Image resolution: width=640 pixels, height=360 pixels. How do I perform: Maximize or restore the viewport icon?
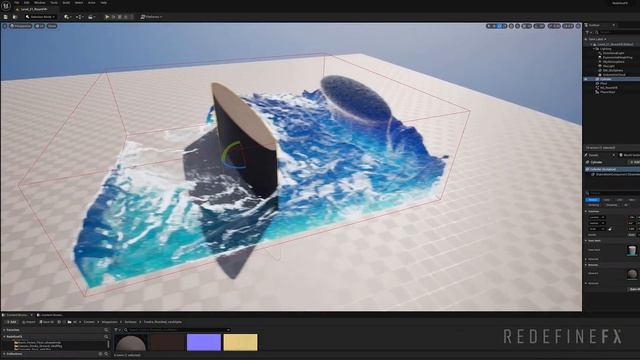tap(578, 26)
